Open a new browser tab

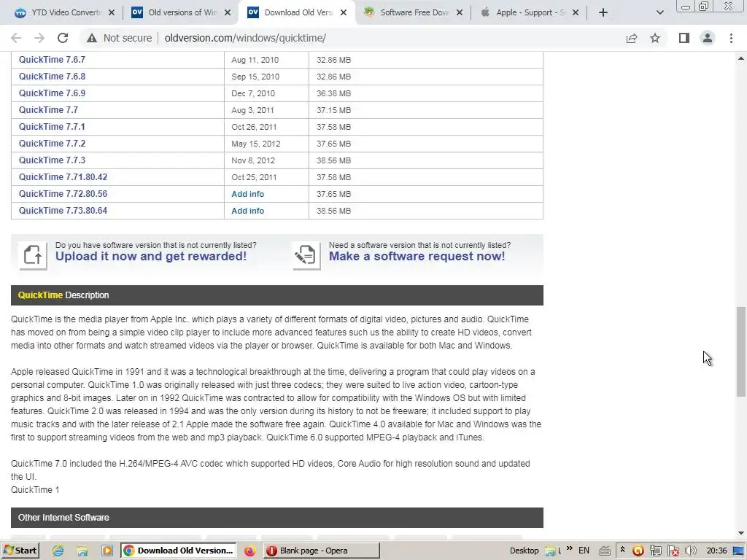coord(603,12)
